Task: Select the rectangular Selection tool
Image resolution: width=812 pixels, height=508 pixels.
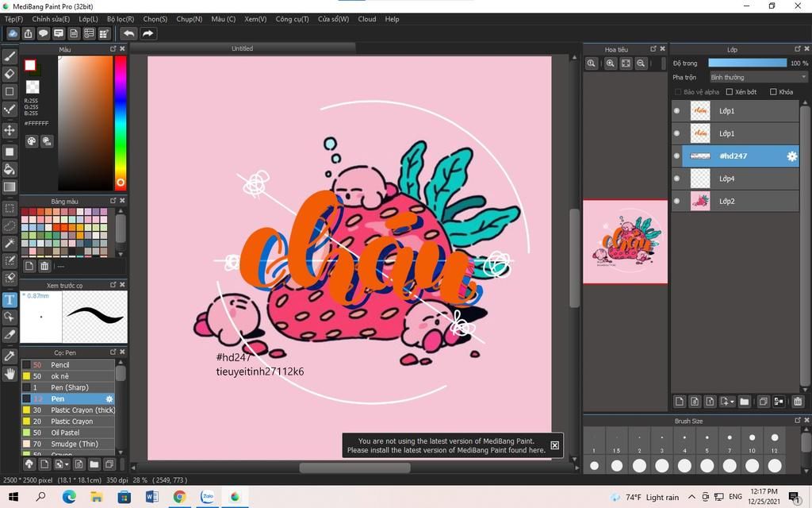Action: tap(10, 209)
